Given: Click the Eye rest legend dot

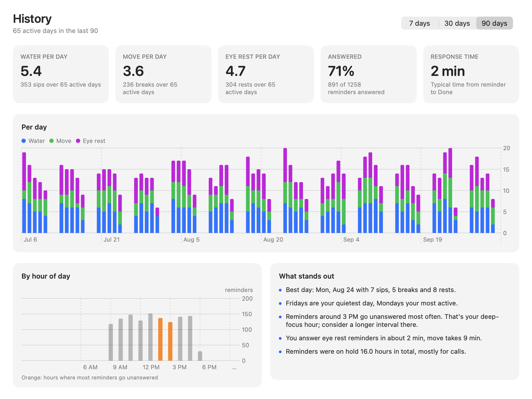Looking at the screenshot, I should pos(78,141).
